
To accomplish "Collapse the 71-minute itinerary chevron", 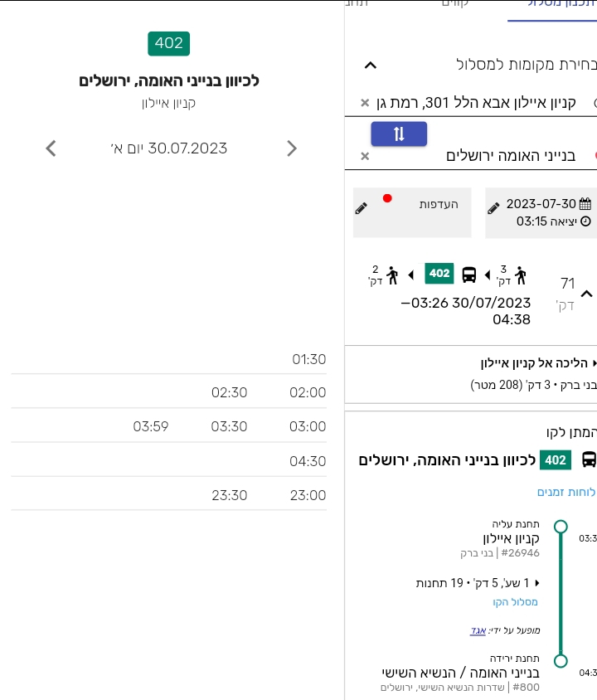I will tap(585, 294).
